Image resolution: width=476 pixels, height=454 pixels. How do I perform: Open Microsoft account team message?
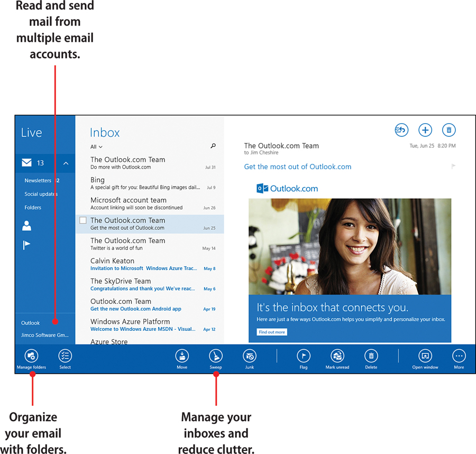[150, 204]
